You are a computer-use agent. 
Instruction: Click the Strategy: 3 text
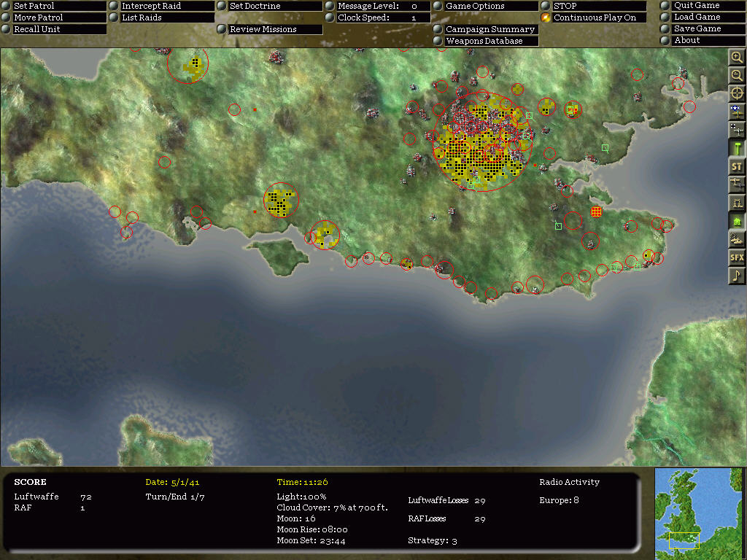(433, 540)
